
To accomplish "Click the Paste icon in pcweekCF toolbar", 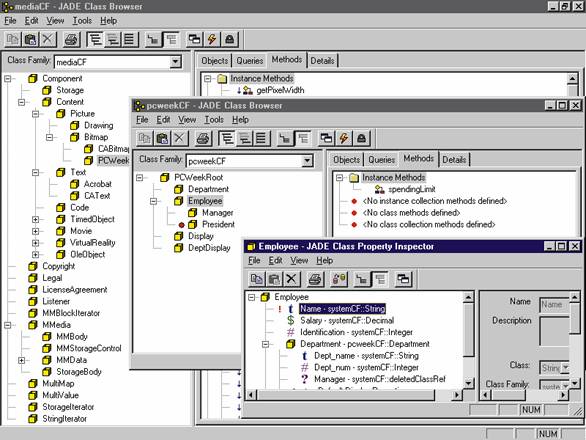I will coord(162,139).
